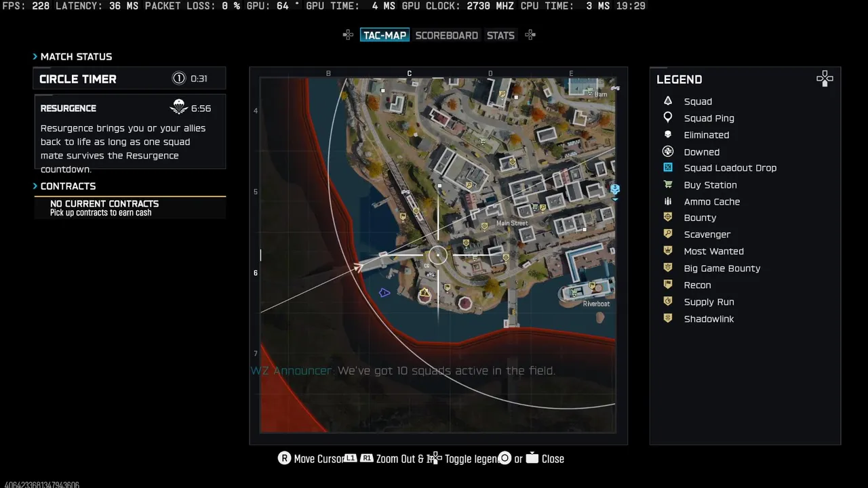Click the Squad Ping icon in the legend

click(x=668, y=118)
